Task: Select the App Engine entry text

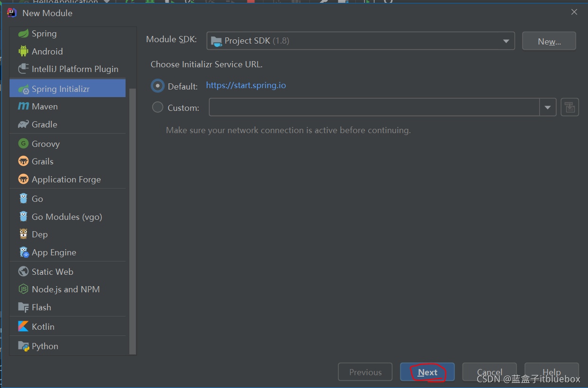Action: click(54, 253)
